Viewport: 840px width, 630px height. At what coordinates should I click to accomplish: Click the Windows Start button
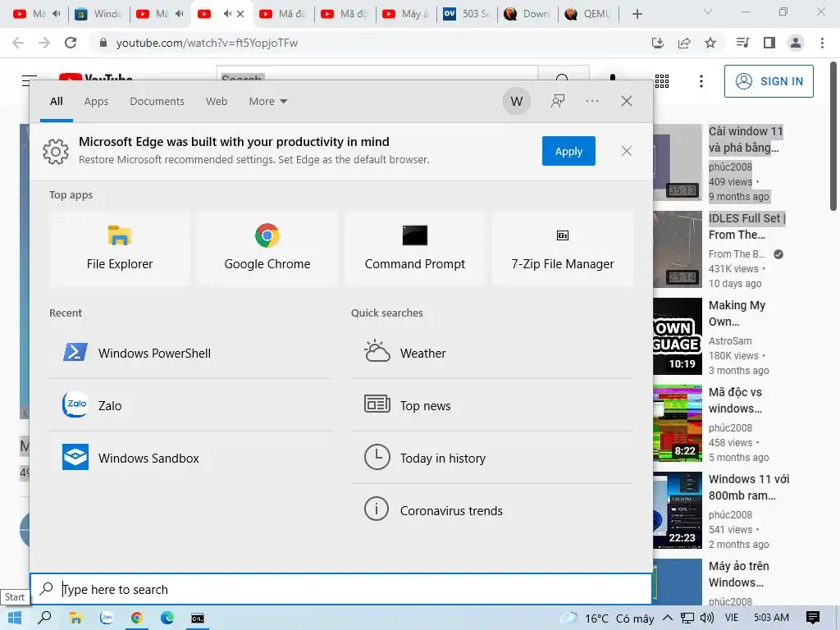coord(15,618)
